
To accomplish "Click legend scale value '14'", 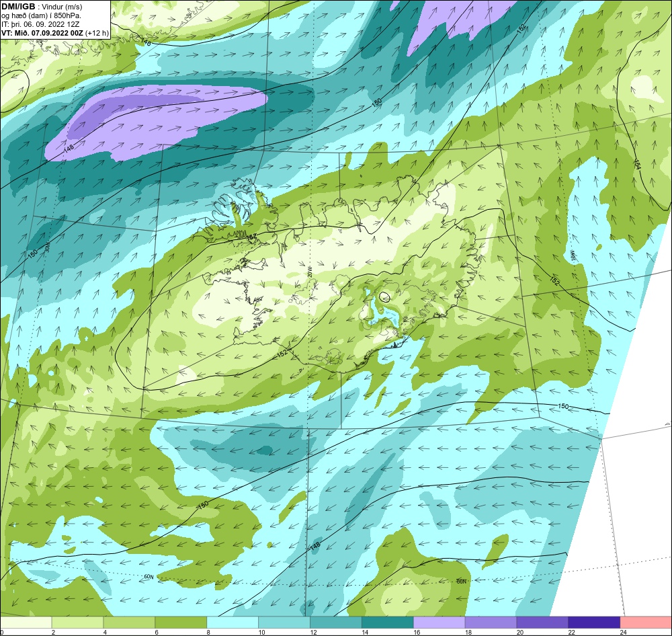I will pyautogui.click(x=365, y=632).
